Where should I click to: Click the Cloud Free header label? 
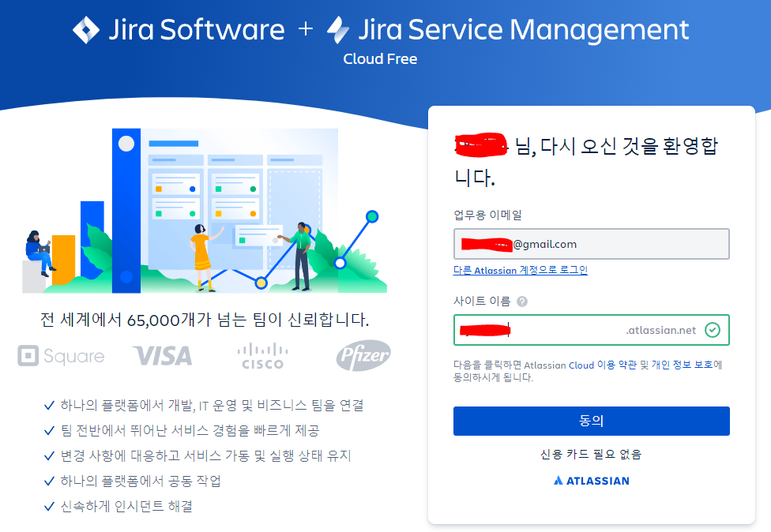tap(379, 58)
